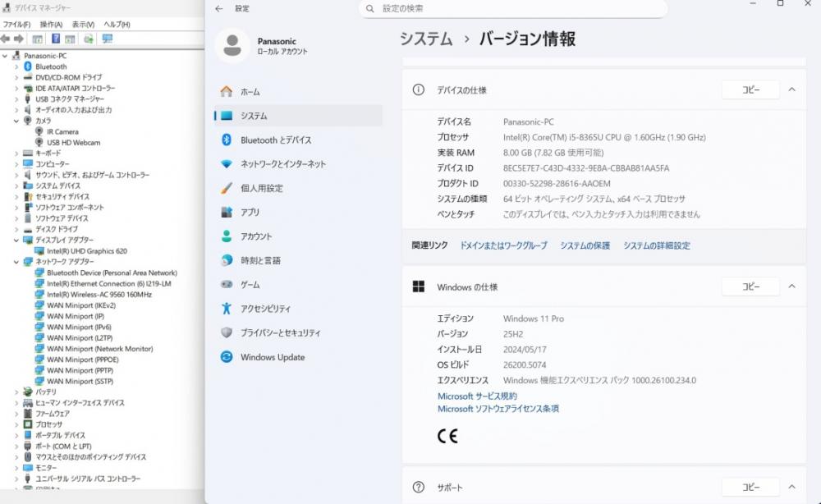Copy device specs with デバイスの仕様 コピー button
This screenshot has height=504, width=821.
click(x=750, y=89)
